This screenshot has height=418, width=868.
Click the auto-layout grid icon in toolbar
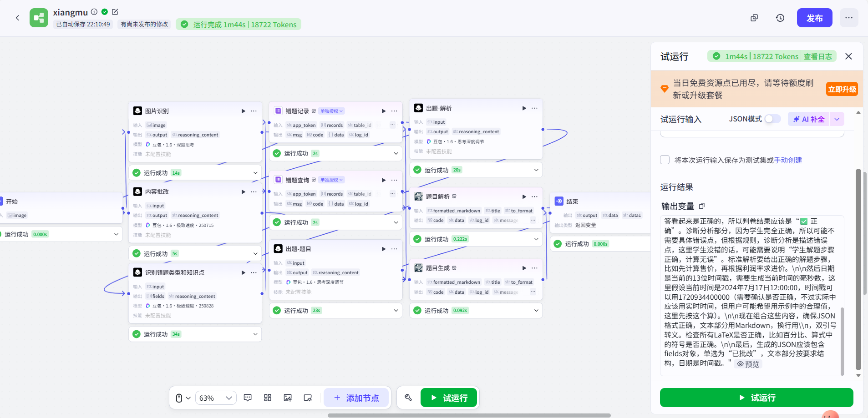[268, 398]
